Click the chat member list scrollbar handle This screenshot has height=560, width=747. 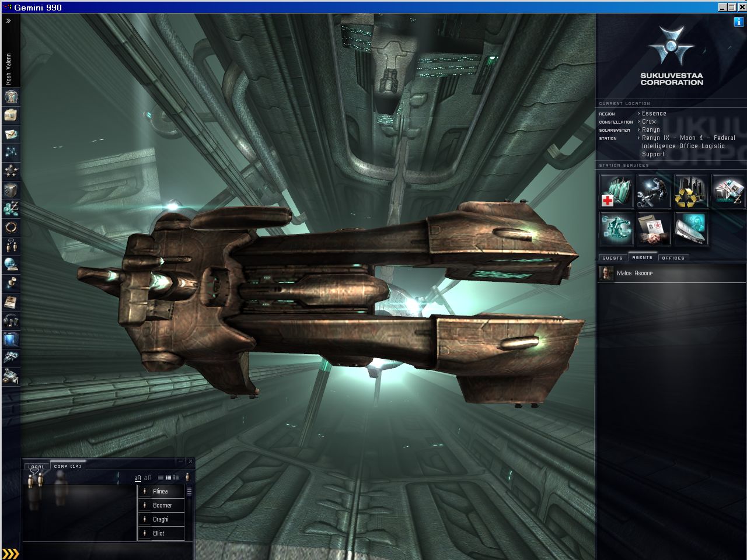pyautogui.click(x=189, y=491)
